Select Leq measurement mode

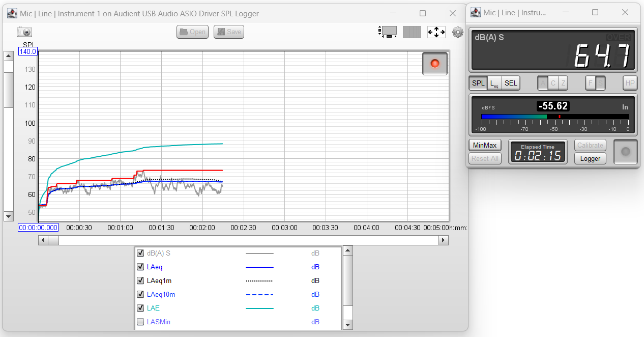(494, 83)
